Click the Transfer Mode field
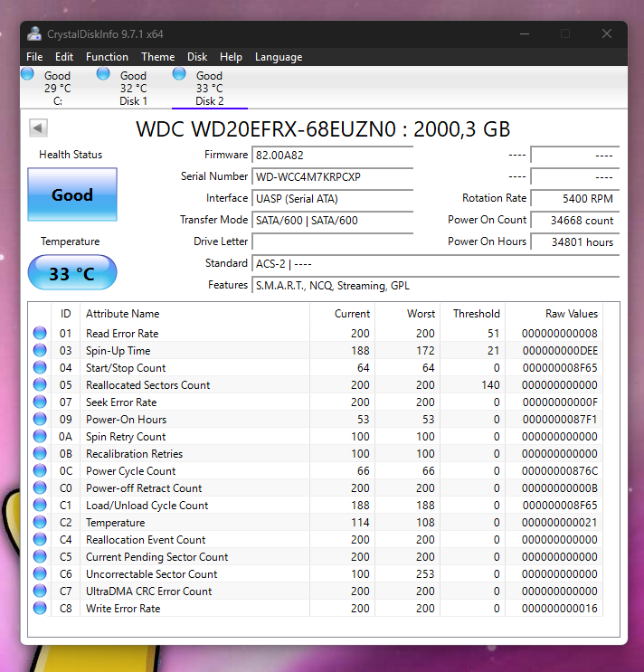Viewport: 644px width, 672px height. coord(333,221)
